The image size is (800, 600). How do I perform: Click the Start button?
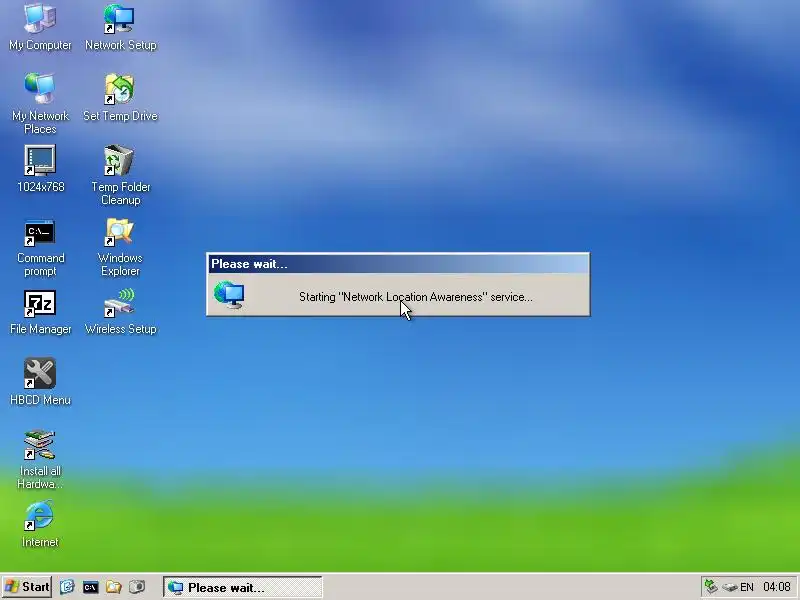[x=27, y=587]
